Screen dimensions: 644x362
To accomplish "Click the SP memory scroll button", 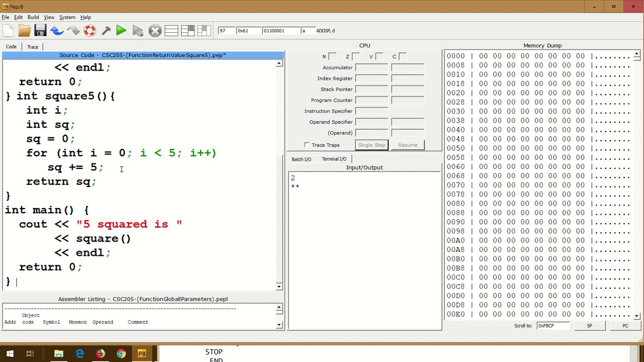I will tap(589, 326).
